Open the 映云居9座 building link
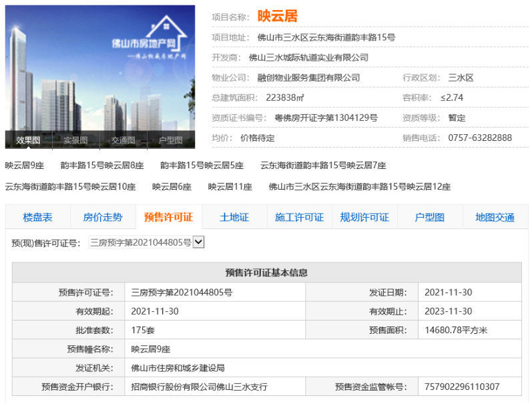Viewport: 532px width, 404px height. [x=25, y=165]
